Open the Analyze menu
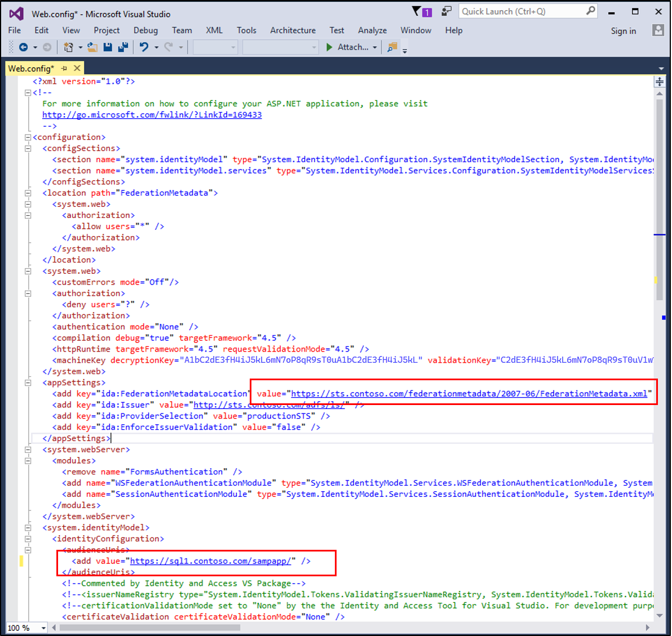Viewport: 672px width, 636px height. click(x=373, y=30)
